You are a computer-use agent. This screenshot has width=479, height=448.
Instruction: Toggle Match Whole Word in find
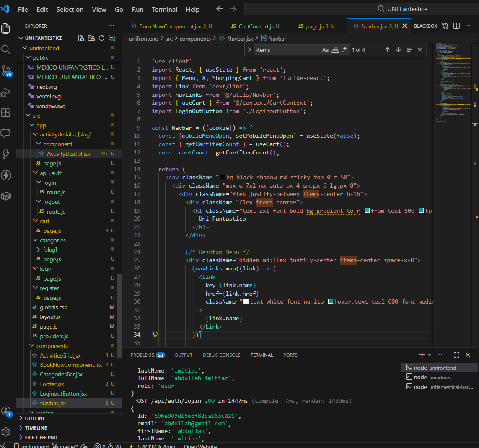[335, 50]
